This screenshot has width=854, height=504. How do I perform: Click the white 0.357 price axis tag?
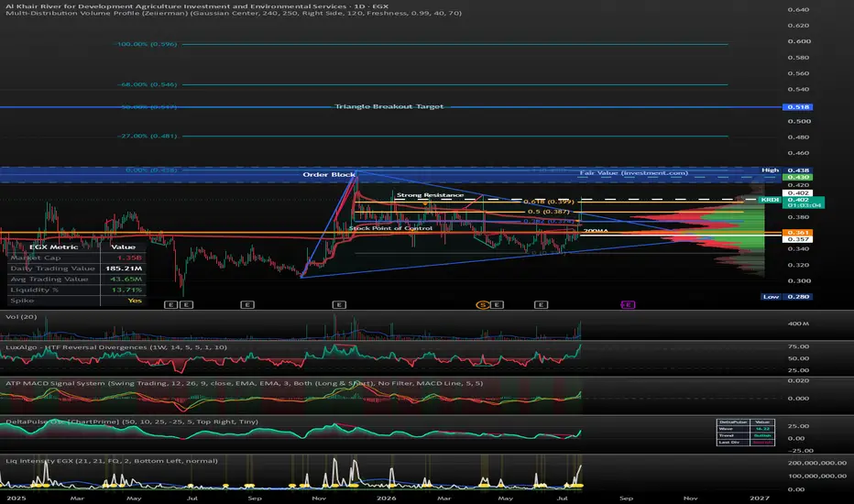tap(797, 239)
